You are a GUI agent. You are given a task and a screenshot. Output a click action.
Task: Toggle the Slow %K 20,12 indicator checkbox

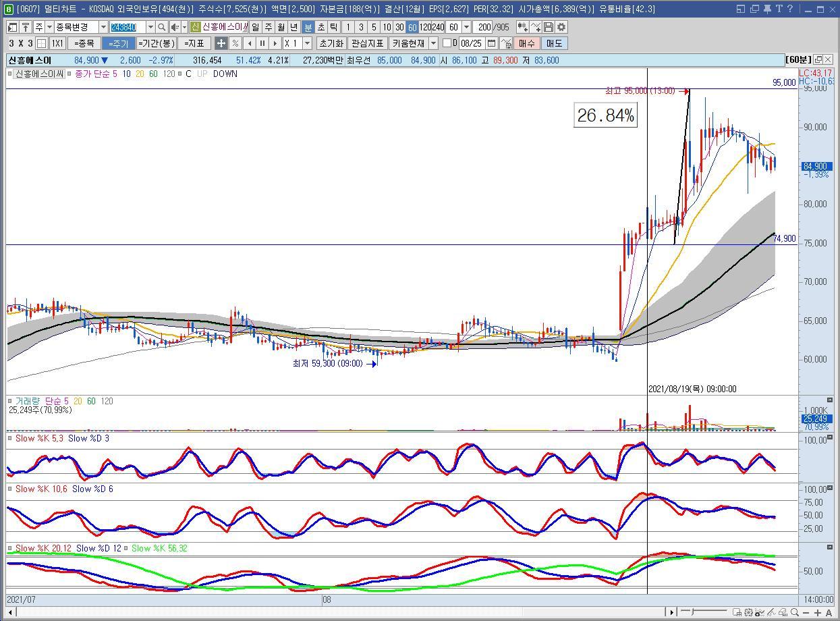(x=10, y=548)
